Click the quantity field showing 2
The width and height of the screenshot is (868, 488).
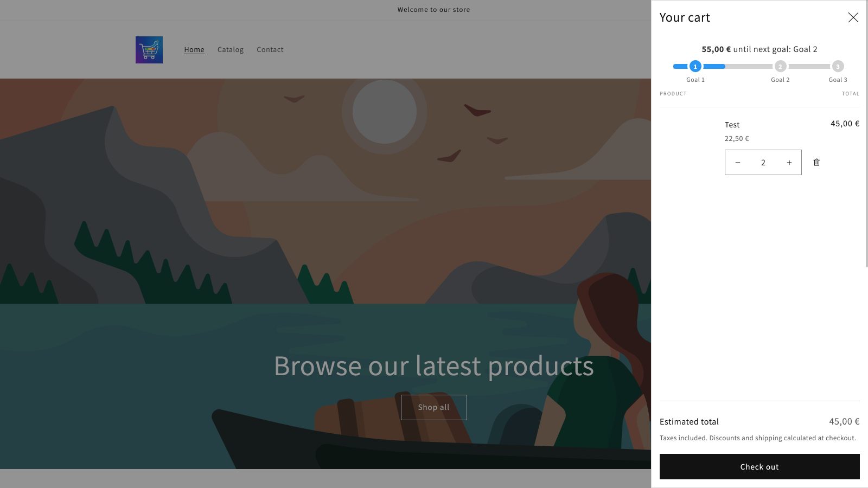(763, 163)
